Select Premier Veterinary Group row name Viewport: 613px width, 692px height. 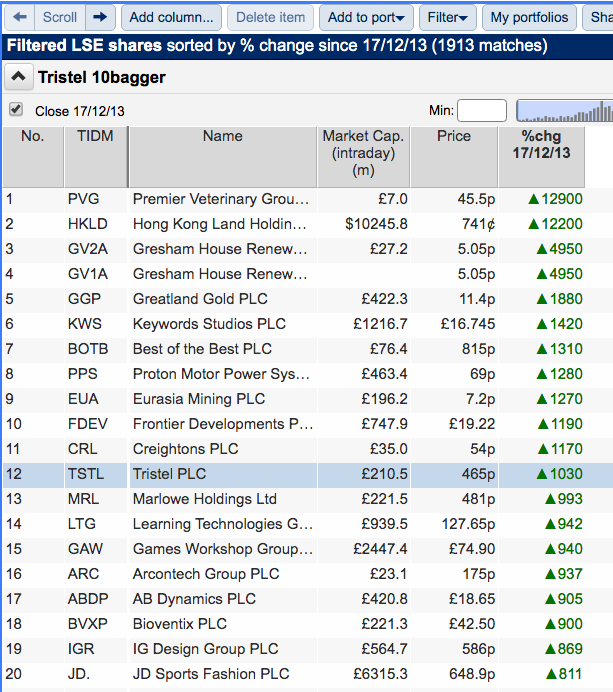coord(221,199)
